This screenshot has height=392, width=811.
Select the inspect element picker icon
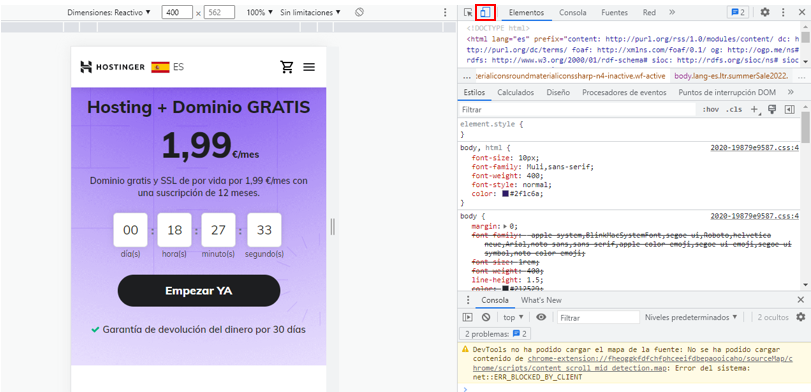(468, 12)
